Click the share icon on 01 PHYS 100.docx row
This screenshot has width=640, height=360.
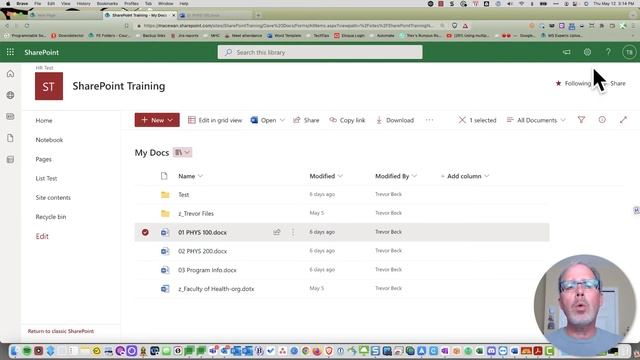(277, 232)
